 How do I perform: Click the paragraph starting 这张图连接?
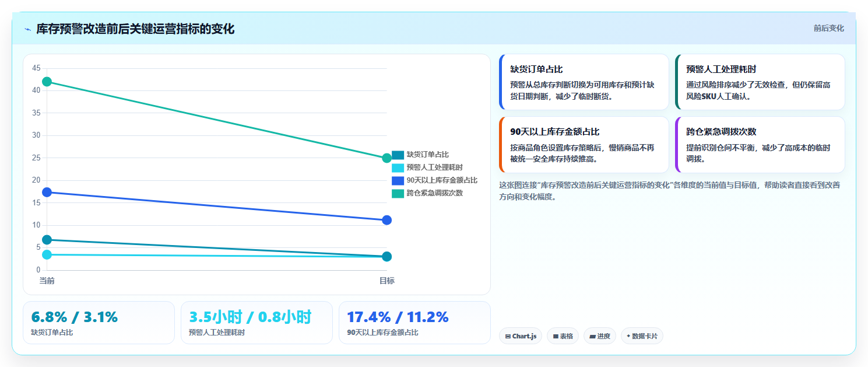point(670,191)
